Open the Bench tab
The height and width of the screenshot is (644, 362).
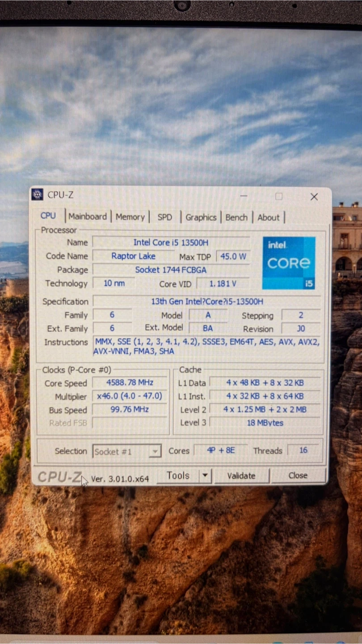click(236, 217)
